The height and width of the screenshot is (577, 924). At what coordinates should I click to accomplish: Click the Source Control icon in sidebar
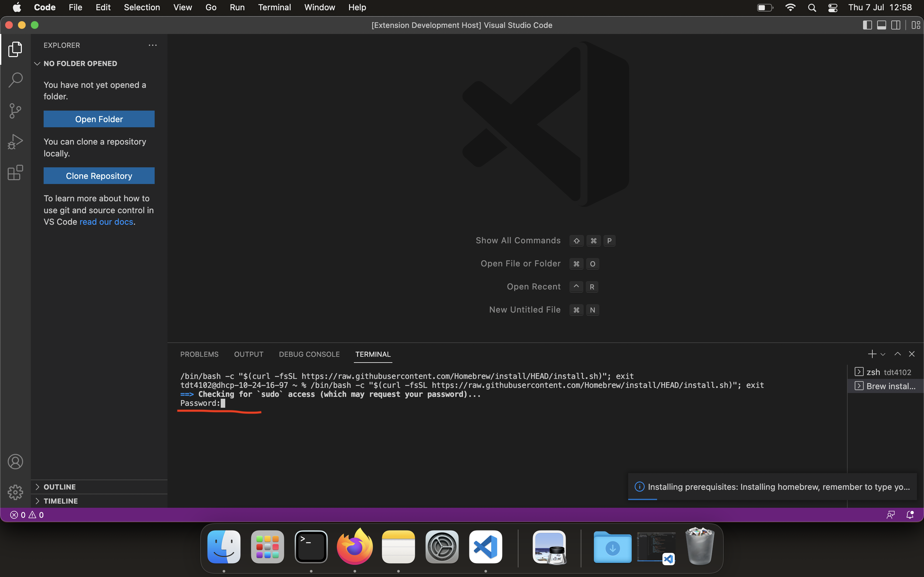(15, 110)
